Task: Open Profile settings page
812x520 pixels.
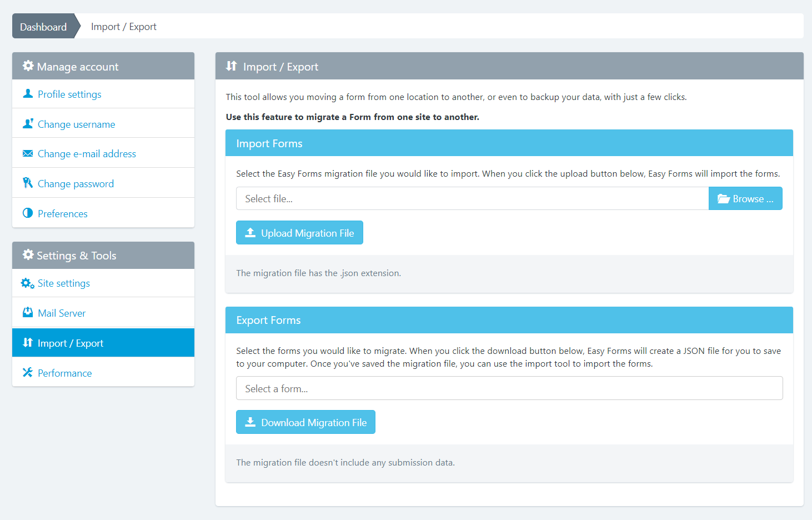Action: tap(69, 94)
